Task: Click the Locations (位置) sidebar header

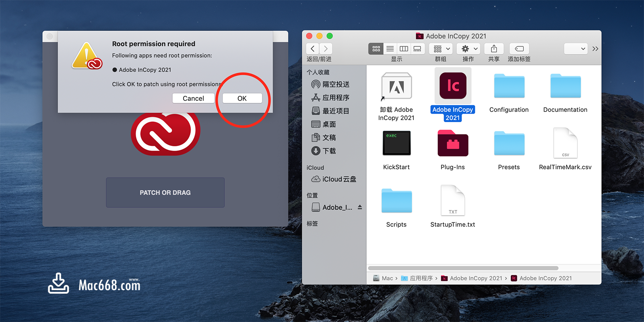Action: (x=312, y=195)
